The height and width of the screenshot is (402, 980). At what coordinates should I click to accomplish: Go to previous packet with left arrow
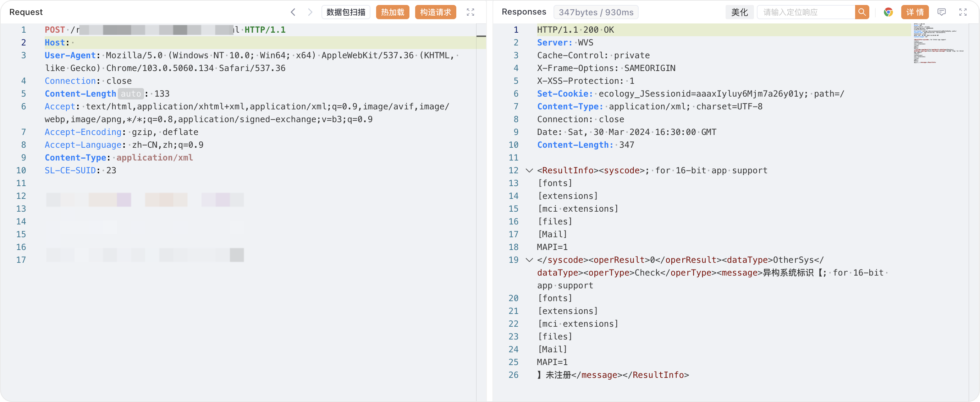click(293, 12)
